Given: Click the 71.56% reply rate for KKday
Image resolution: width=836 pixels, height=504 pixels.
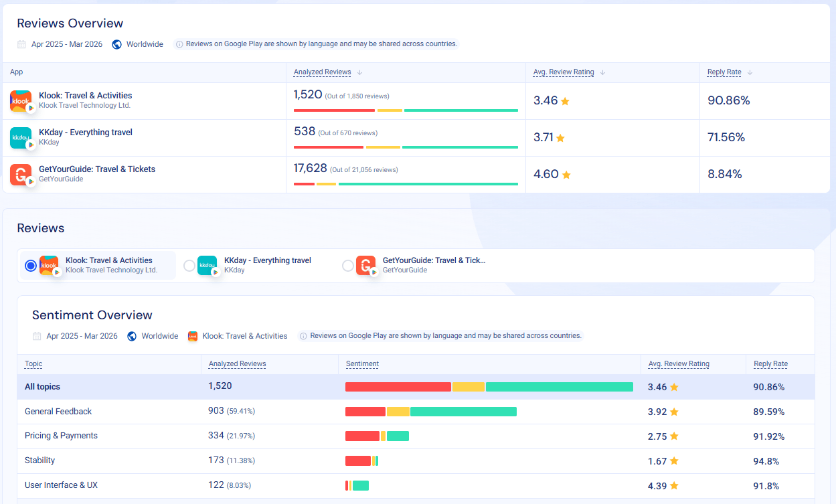Looking at the screenshot, I should (x=726, y=138).
